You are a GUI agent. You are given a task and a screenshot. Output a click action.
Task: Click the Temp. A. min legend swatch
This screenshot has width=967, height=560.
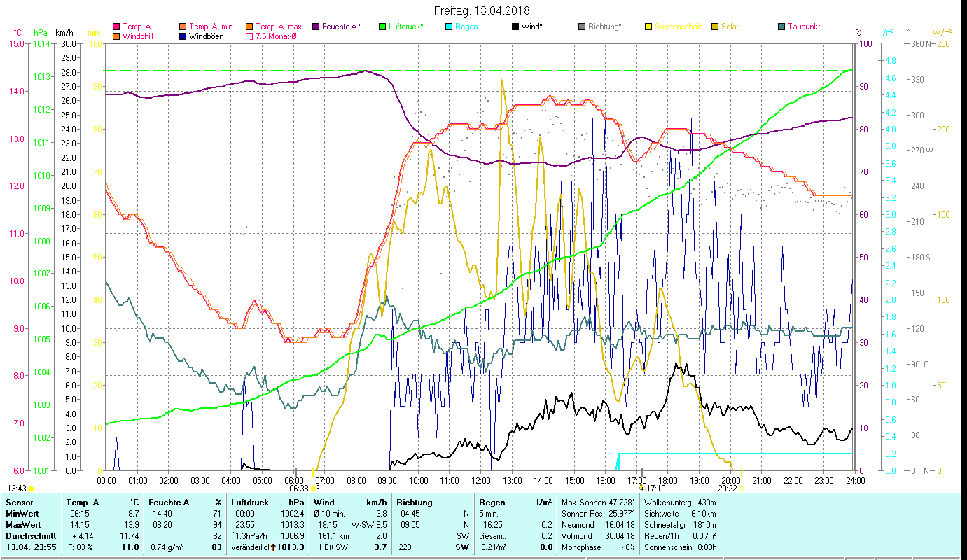(x=183, y=27)
